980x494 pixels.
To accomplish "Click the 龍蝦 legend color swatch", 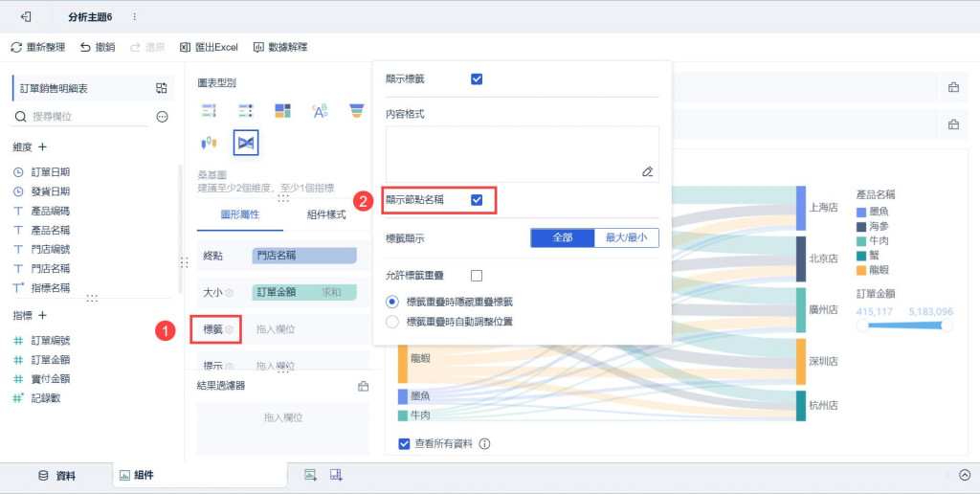I will click(x=861, y=270).
